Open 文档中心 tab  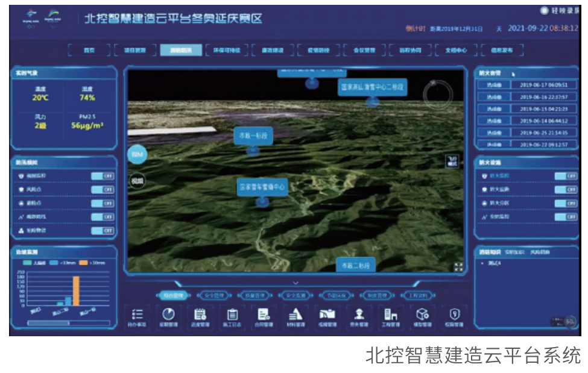pos(456,50)
